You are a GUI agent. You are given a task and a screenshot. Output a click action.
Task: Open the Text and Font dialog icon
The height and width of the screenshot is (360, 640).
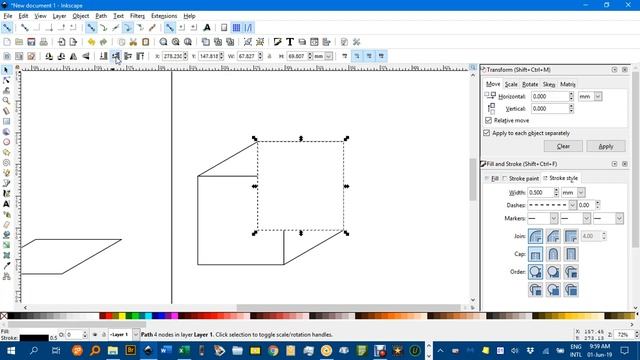point(289,42)
